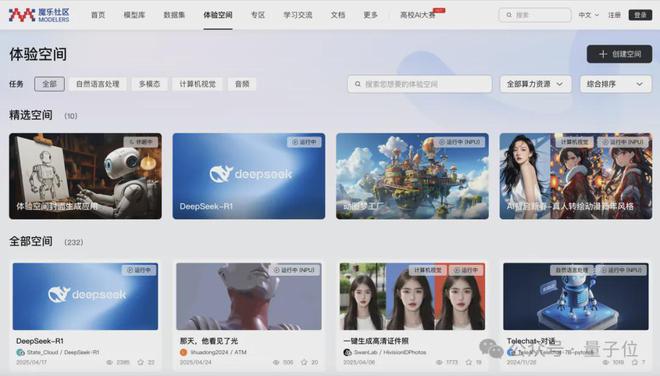Open the 学习交流 nav item

click(x=298, y=15)
